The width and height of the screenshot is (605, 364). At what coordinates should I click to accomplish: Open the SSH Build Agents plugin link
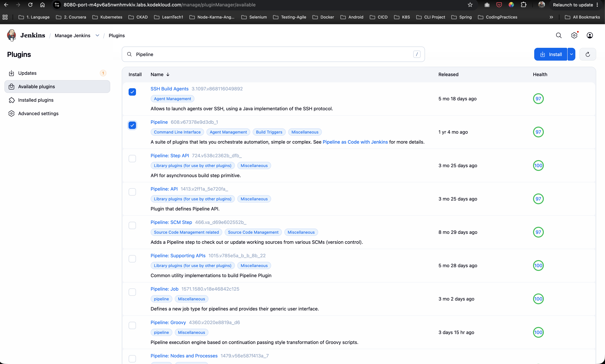[169, 89]
